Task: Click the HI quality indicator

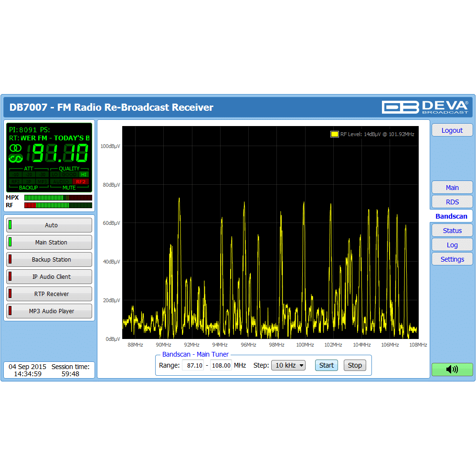Action: 84,175
